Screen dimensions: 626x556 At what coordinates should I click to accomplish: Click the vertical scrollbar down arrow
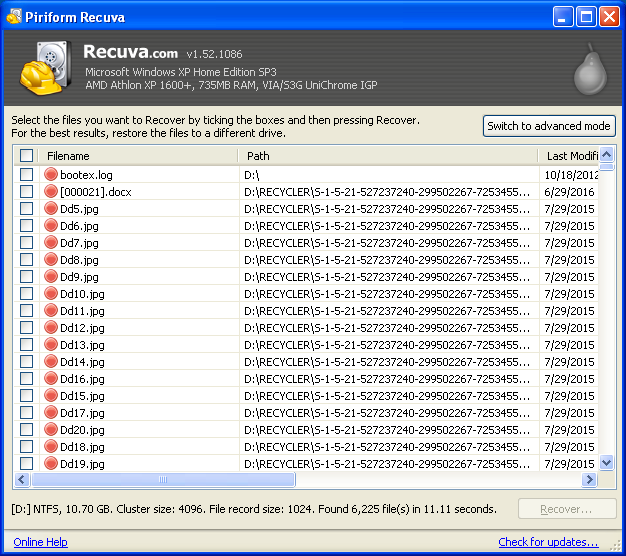pos(607,463)
